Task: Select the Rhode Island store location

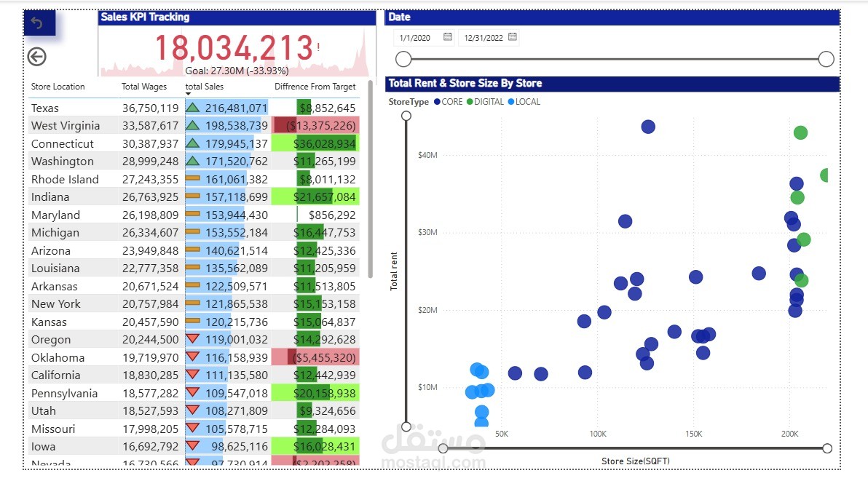Action: [x=65, y=179]
